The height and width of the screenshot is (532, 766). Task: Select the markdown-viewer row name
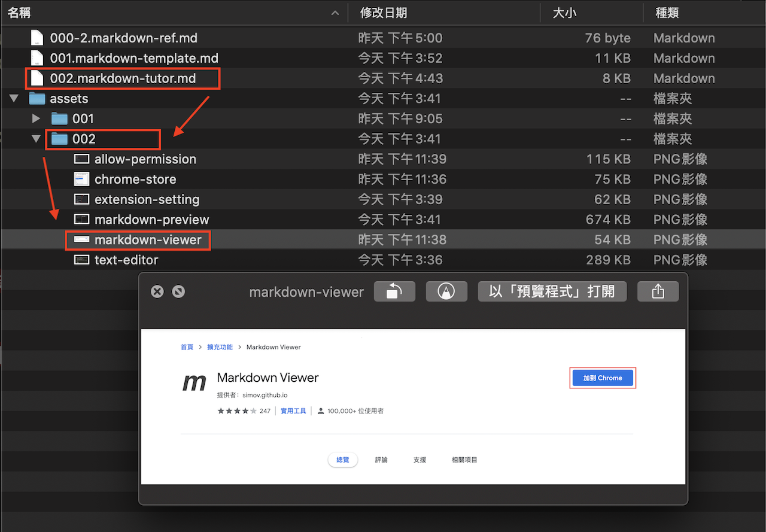(x=148, y=239)
